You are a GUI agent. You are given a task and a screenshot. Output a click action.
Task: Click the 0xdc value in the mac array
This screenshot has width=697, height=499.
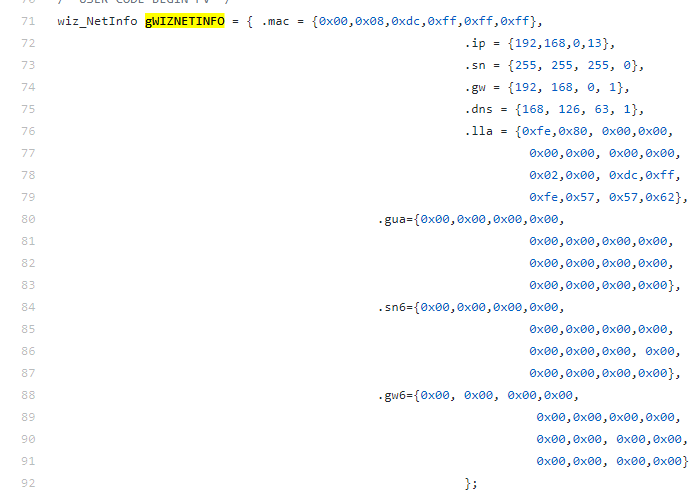click(405, 21)
